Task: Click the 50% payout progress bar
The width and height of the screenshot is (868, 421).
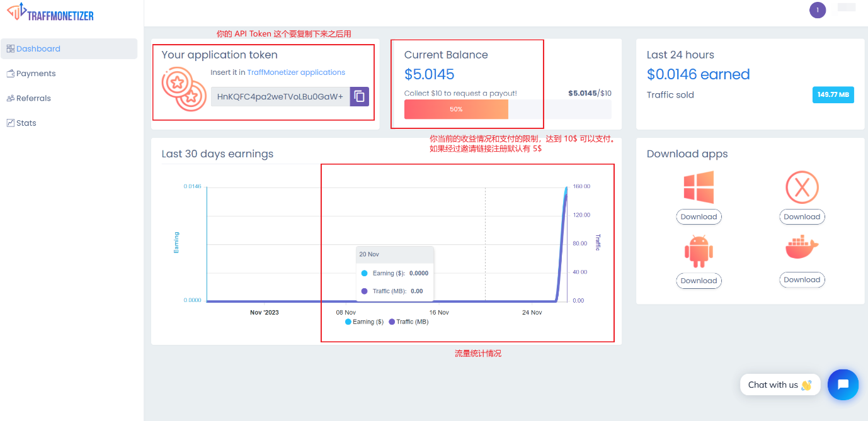Action: coord(456,109)
